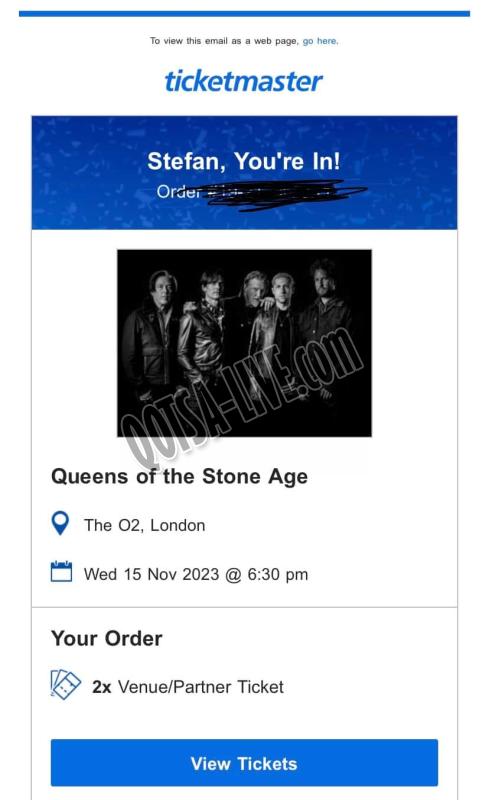
Task: Click the calendar icon beside the date
Action: [61, 572]
